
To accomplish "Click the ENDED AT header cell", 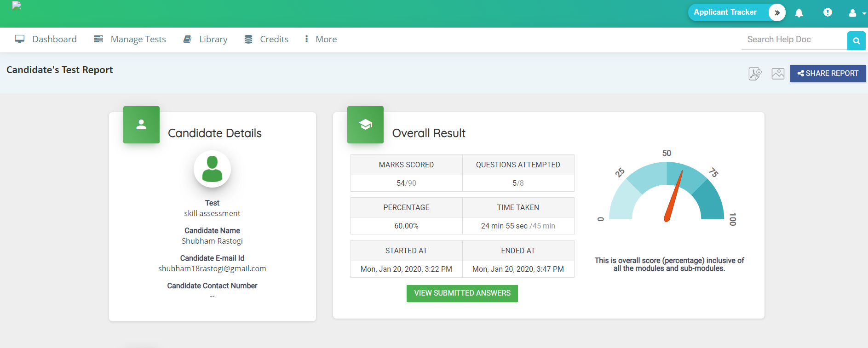I will (518, 251).
